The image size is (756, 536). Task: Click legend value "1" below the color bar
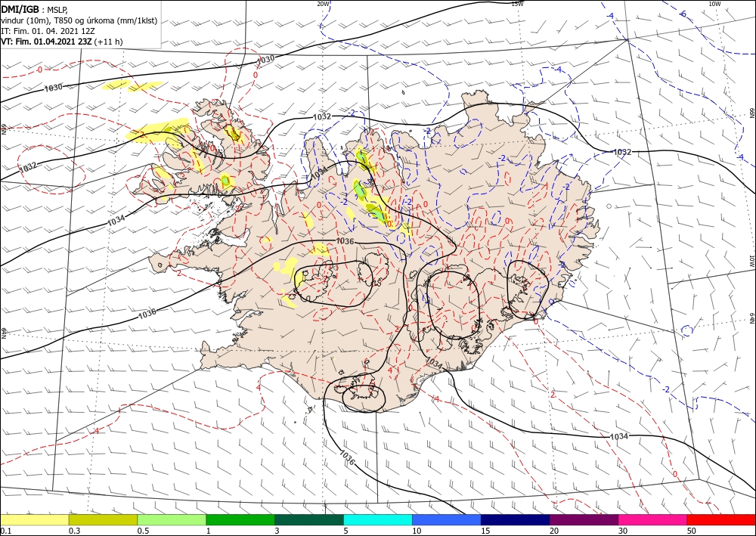[209, 531]
